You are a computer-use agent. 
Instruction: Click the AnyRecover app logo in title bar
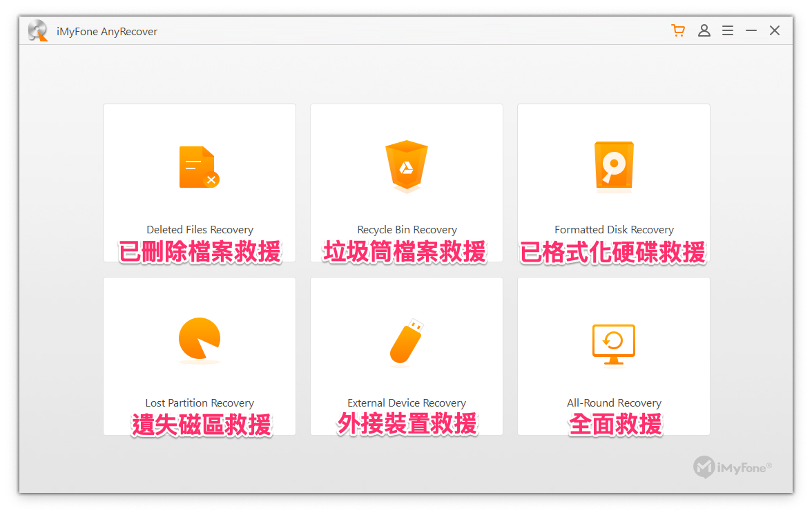(x=38, y=30)
